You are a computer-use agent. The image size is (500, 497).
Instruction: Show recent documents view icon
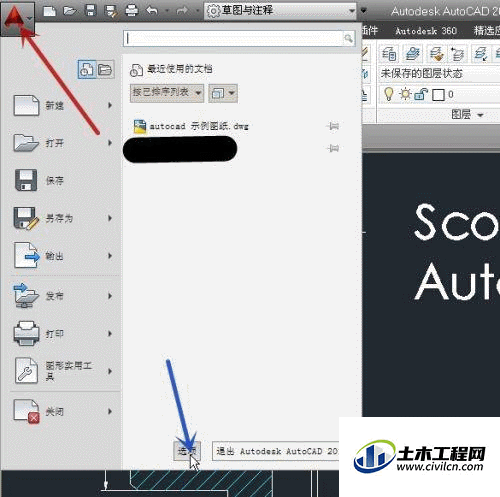(x=87, y=69)
